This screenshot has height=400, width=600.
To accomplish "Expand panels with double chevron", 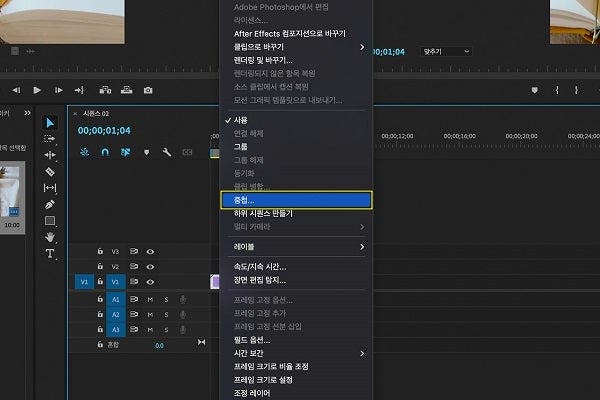I will pyautogui.click(x=27, y=113).
